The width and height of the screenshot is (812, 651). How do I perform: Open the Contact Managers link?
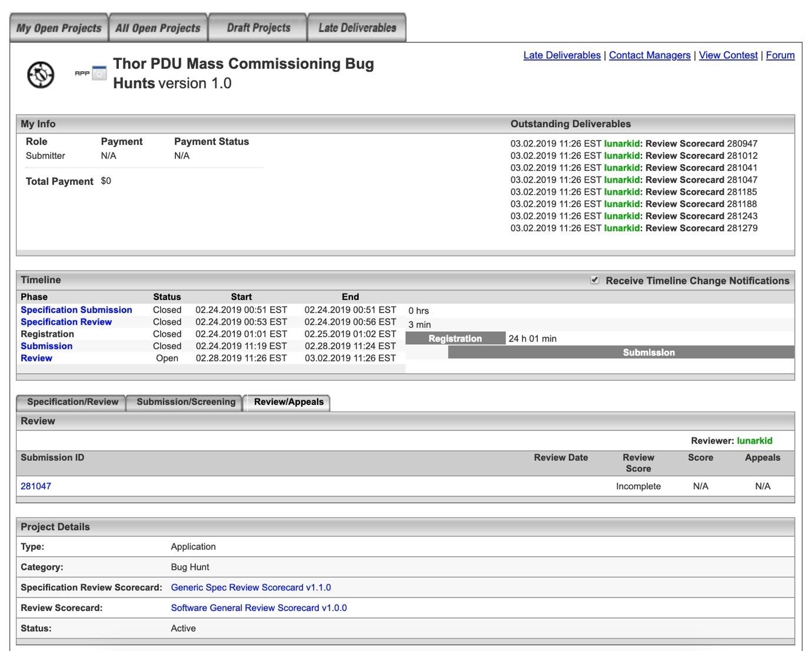point(650,55)
